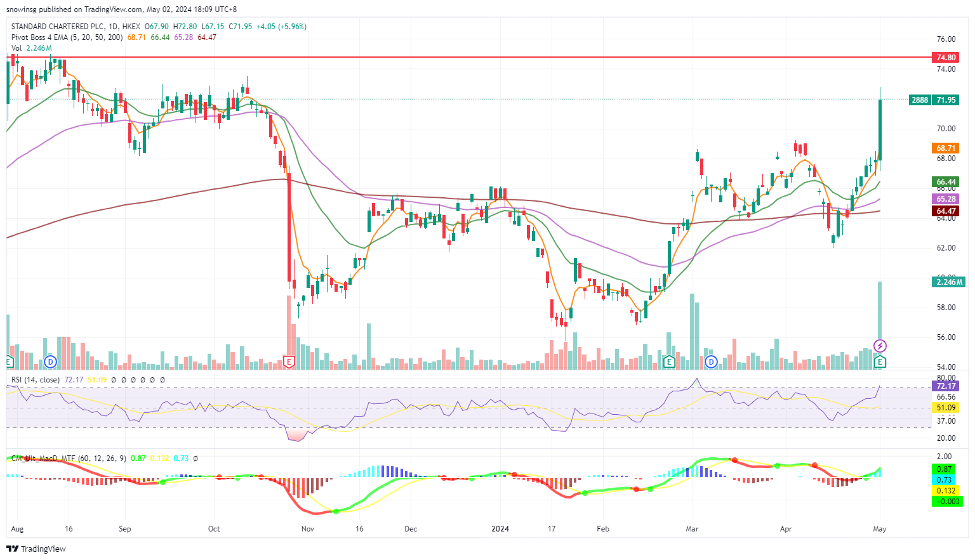Image resolution: width=975 pixels, height=560 pixels.
Task: Click the 20.00 RSI scale label
Action: tap(946, 438)
